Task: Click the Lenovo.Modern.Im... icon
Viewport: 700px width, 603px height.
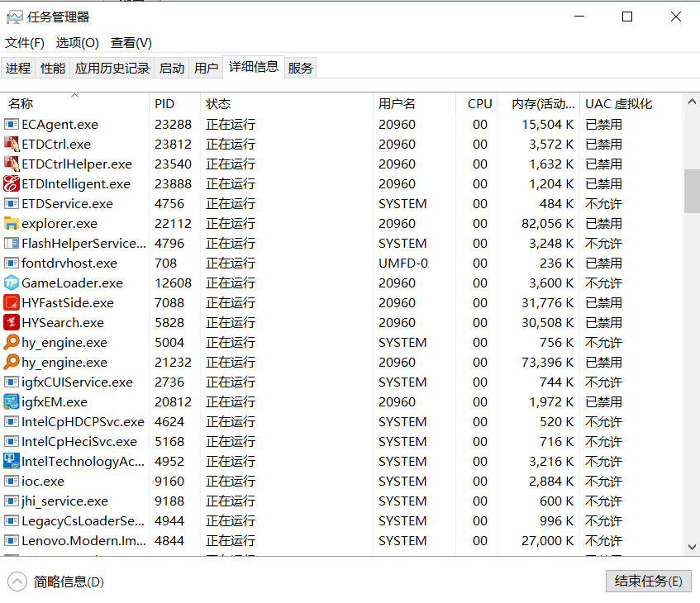Action: tap(12, 540)
